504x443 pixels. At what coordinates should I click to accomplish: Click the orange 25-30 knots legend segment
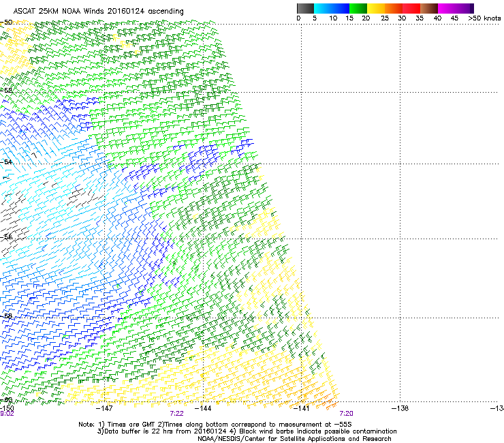pyautogui.click(x=394, y=8)
